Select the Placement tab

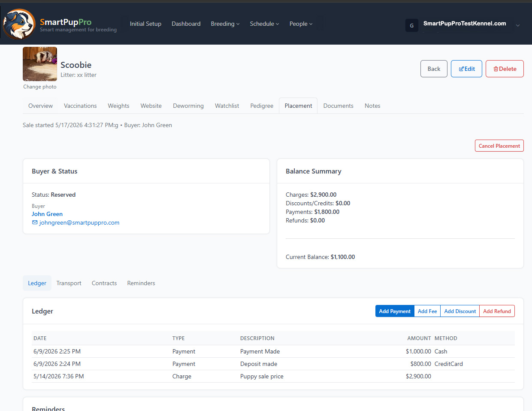(x=298, y=106)
